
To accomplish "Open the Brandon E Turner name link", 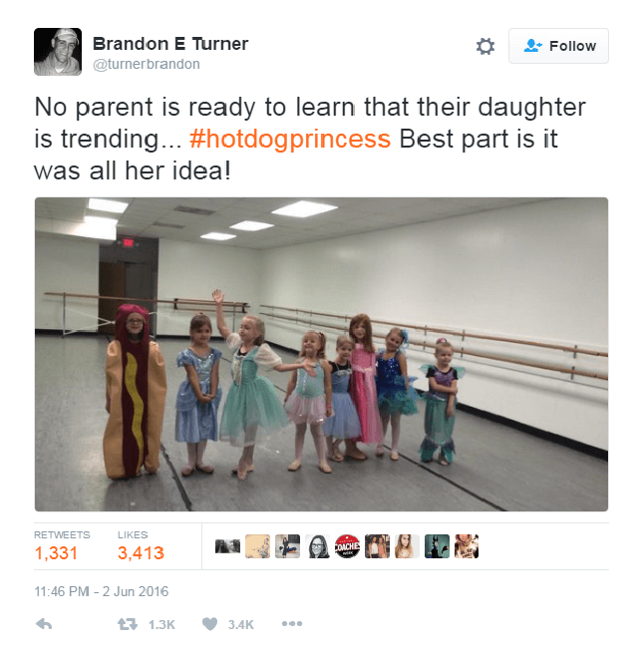I will click(x=170, y=44).
